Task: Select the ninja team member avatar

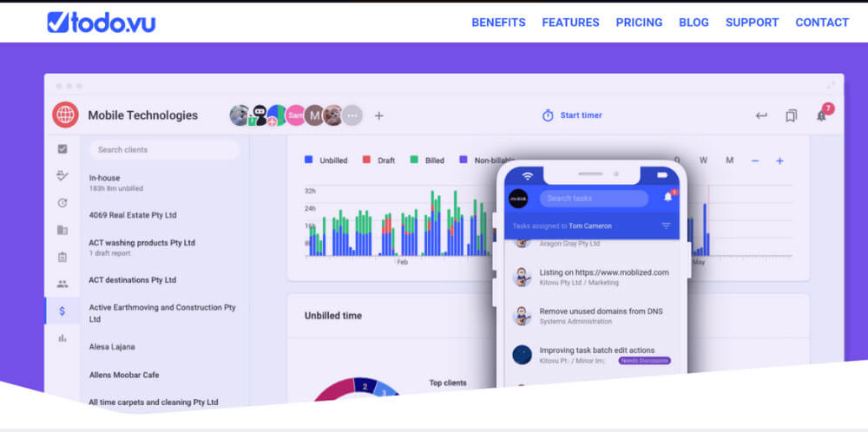Action: click(x=259, y=115)
